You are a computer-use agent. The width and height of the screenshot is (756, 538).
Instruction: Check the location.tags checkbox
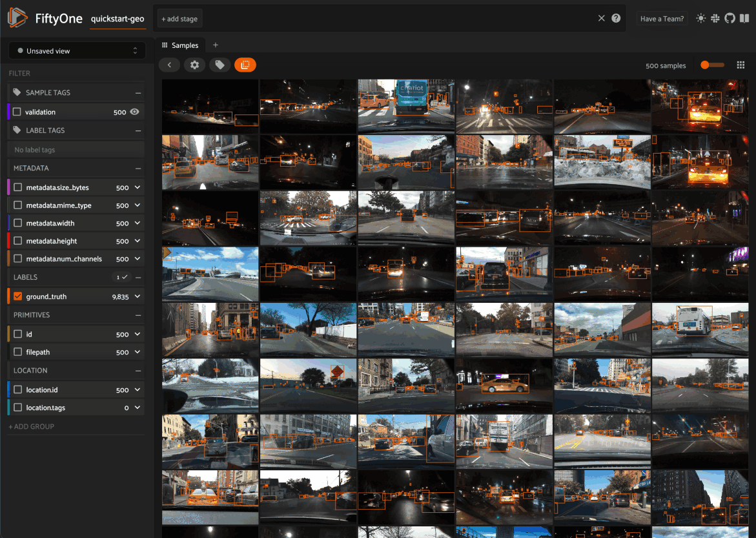click(18, 408)
